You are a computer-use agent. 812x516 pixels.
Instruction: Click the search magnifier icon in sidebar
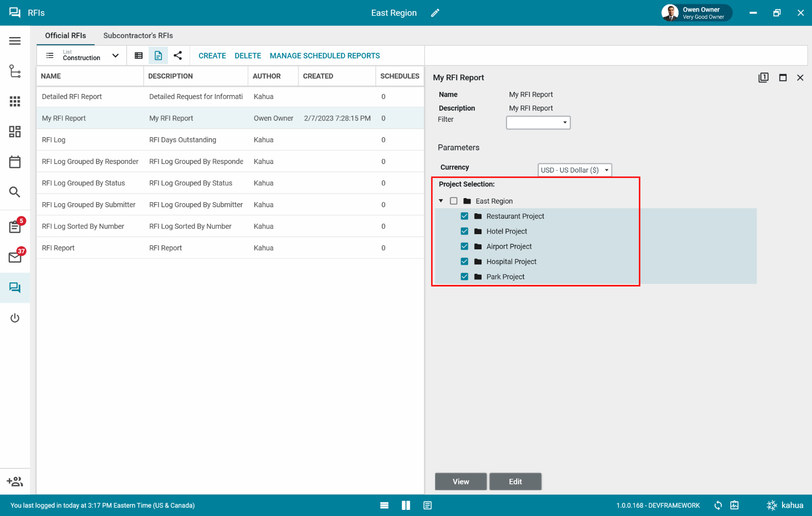[15, 192]
